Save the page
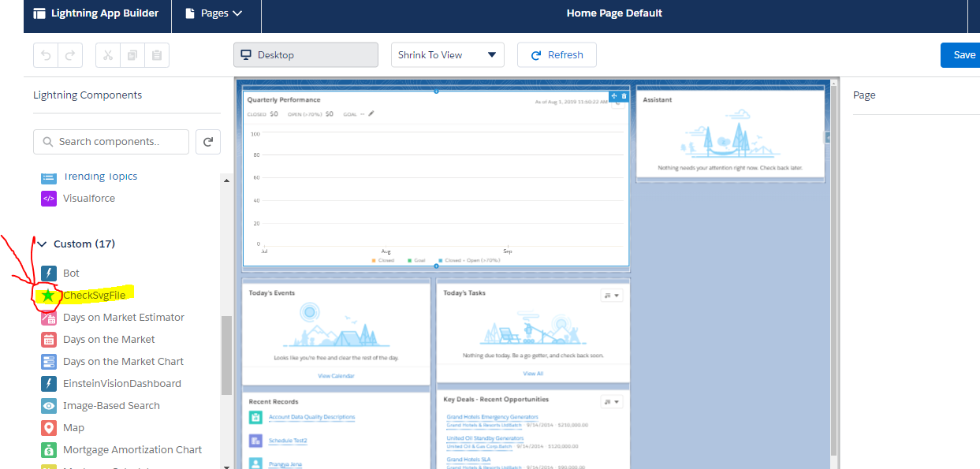Image resolution: width=980 pixels, height=469 pixels. [963, 55]
